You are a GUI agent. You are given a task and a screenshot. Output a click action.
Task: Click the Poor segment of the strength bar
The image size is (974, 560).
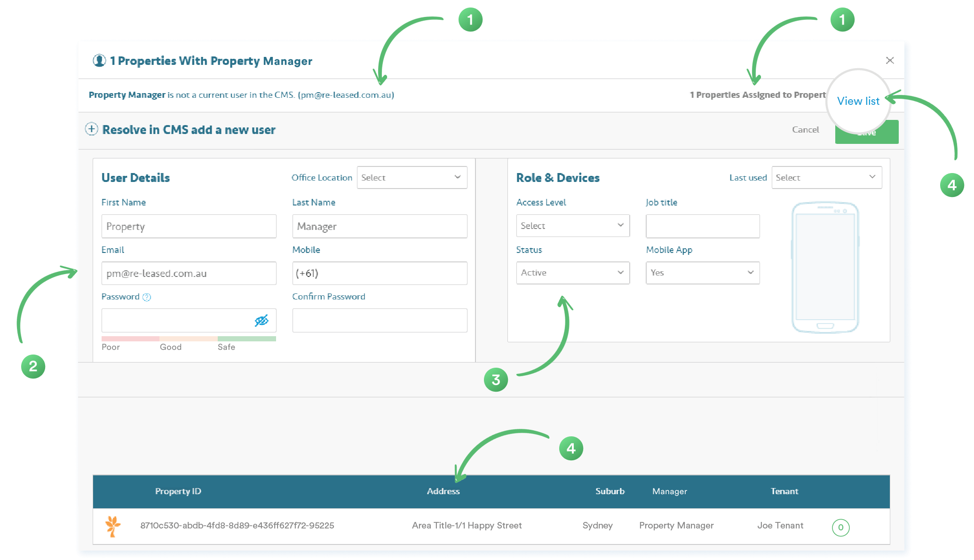(130, 339)
